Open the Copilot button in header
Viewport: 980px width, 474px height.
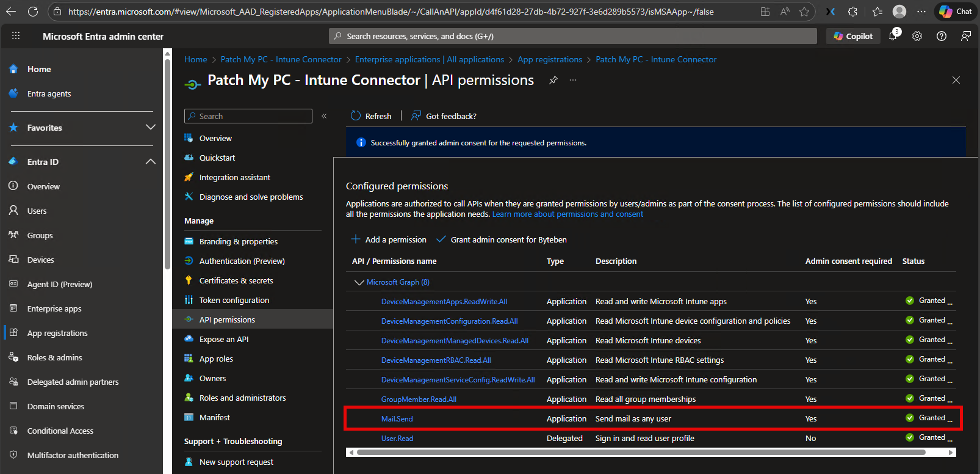pos(853,36)
